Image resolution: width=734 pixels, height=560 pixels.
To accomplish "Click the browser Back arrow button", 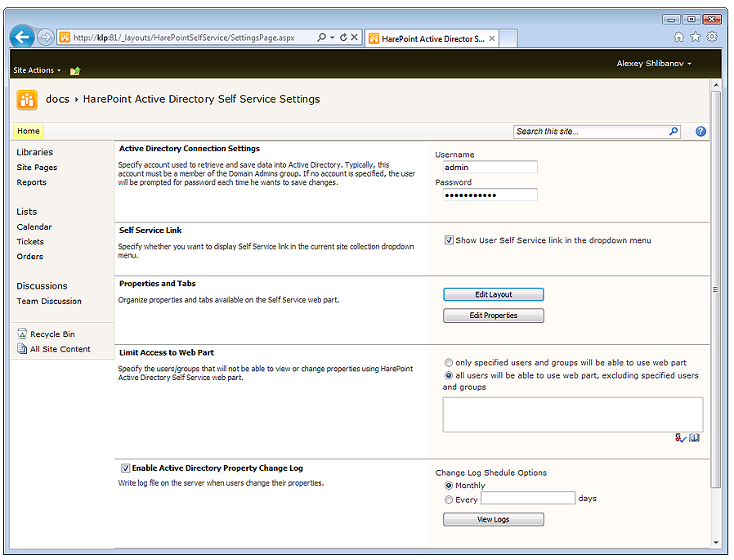I will pyautogui.click(x=22, y=37).
